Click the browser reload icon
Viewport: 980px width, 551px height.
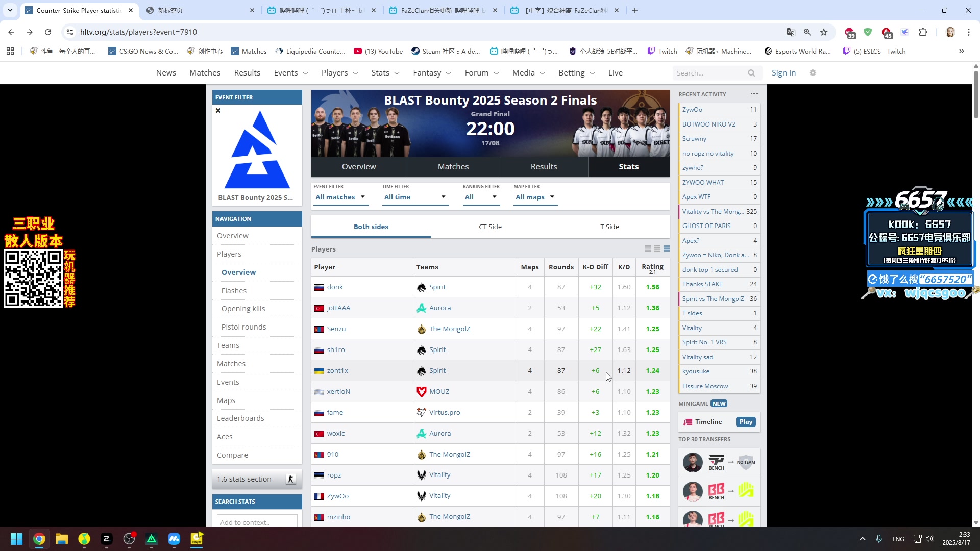click(x=48, y=32)
